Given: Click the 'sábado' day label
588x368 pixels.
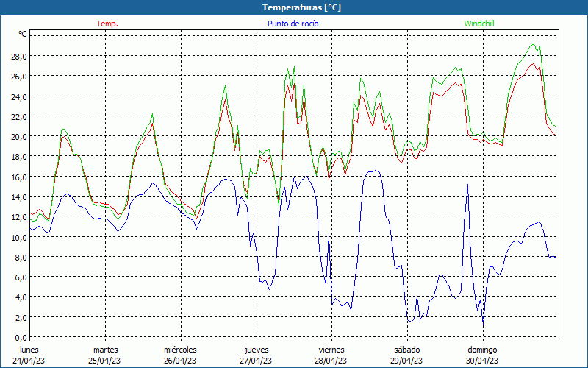Looking at the screenshot, I should point(407,350).
